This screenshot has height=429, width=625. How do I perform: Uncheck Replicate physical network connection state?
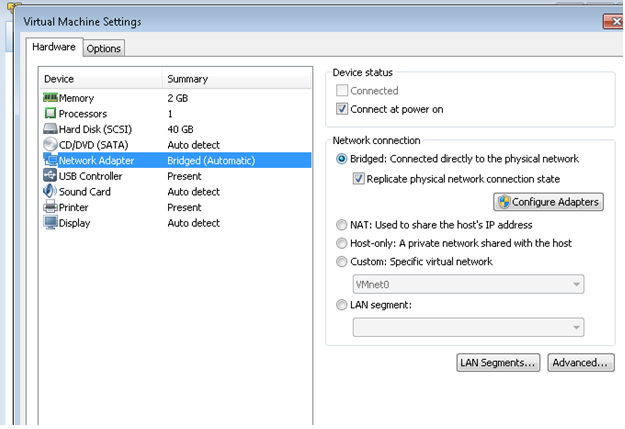tap(359, 179)
